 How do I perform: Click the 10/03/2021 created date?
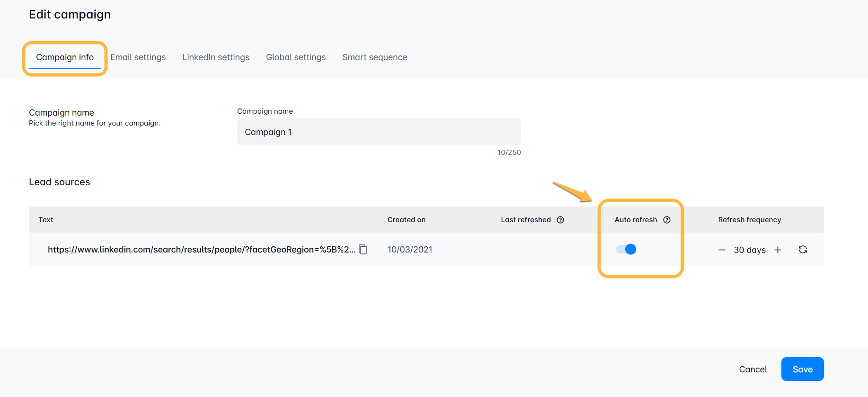click(x=410, y=250)
